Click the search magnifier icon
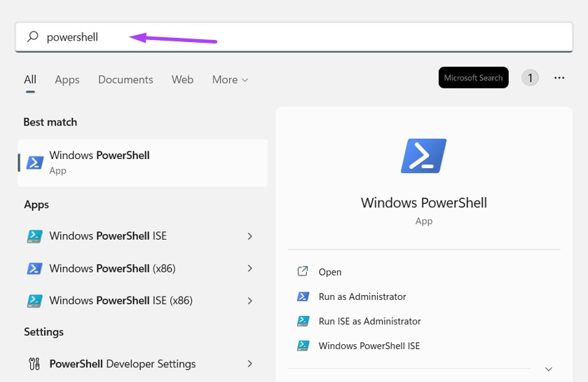588x382 pixels. coord(33,36)
